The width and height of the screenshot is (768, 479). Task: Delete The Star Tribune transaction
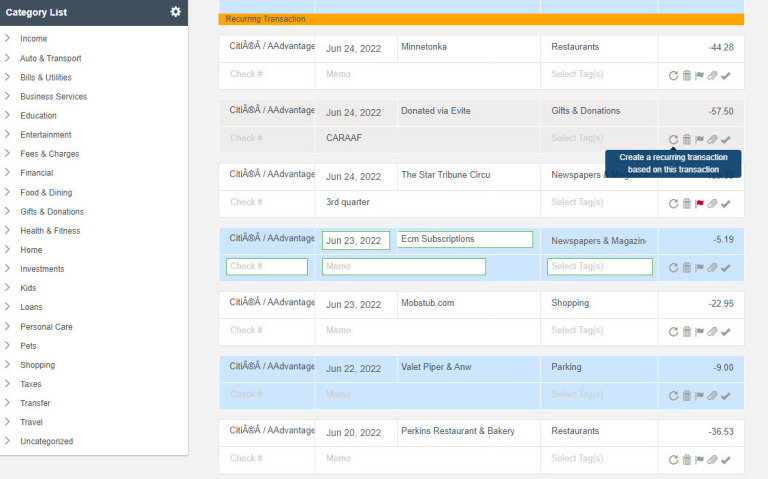[687, 204]
